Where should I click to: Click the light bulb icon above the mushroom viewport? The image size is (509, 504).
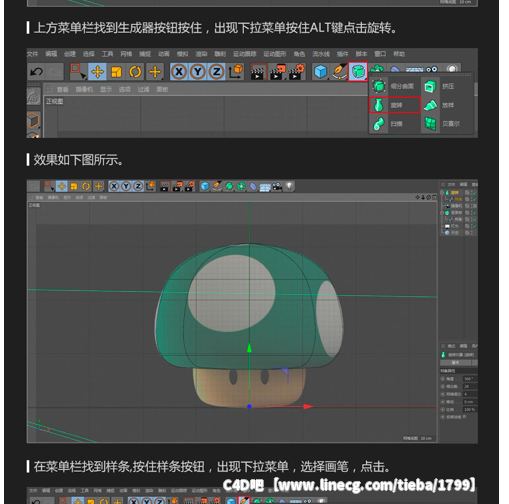coord(289,186)
